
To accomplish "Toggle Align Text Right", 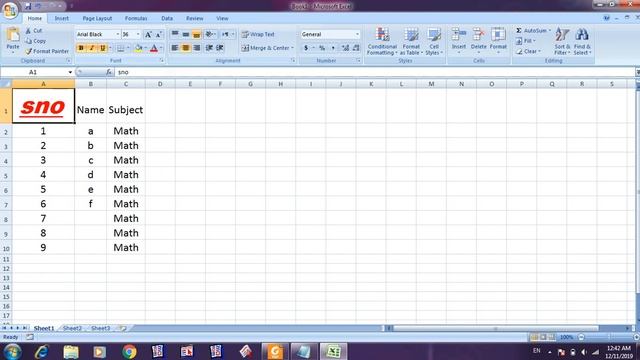I will point(196,48).
